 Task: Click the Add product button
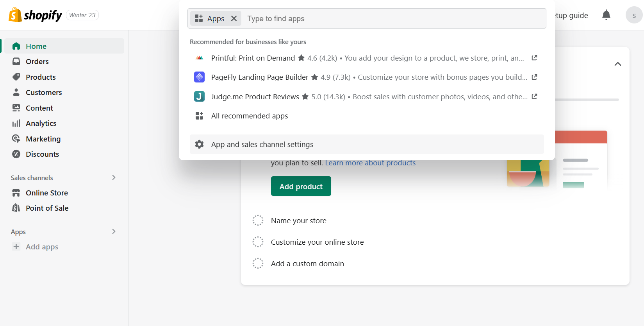pos(301,186)
